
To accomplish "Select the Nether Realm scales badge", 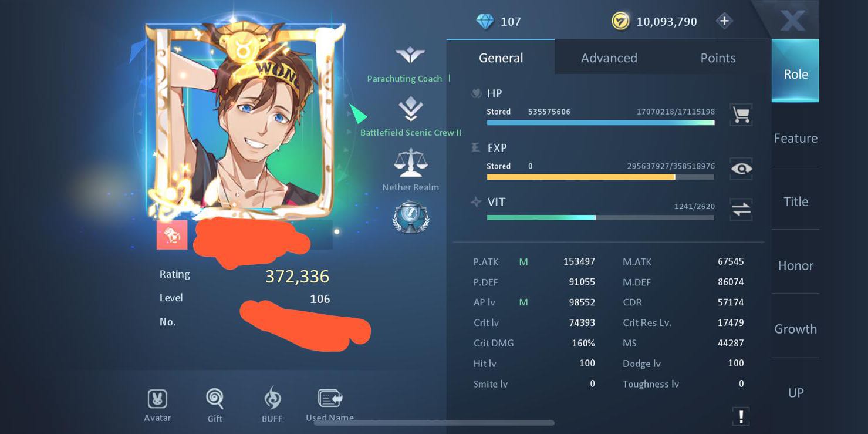I will point(410,163).
